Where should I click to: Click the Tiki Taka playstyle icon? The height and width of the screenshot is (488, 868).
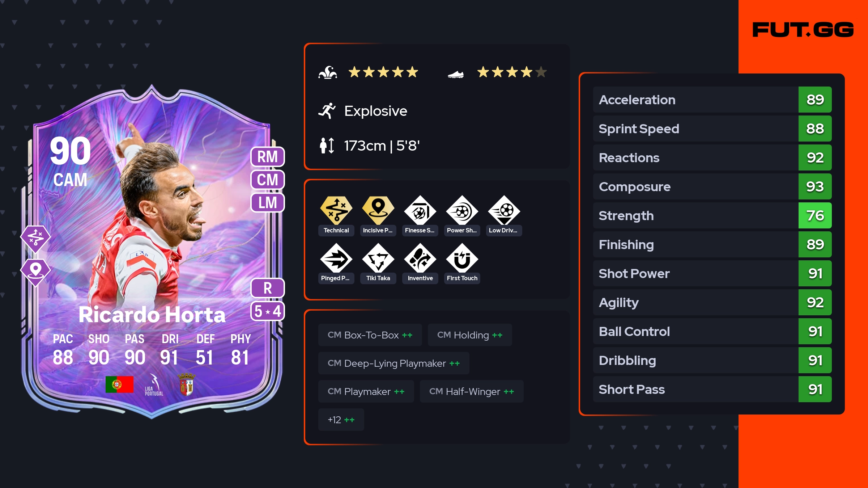click(x=378, y=258)
